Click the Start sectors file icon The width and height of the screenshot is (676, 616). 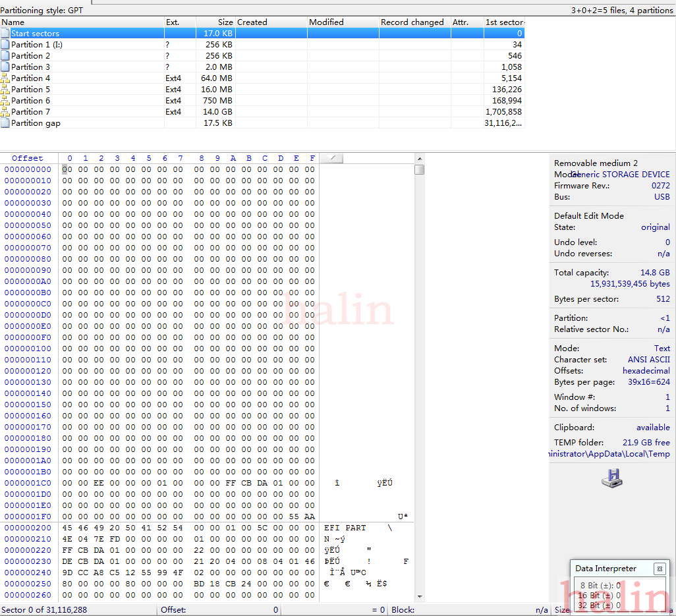5,34
